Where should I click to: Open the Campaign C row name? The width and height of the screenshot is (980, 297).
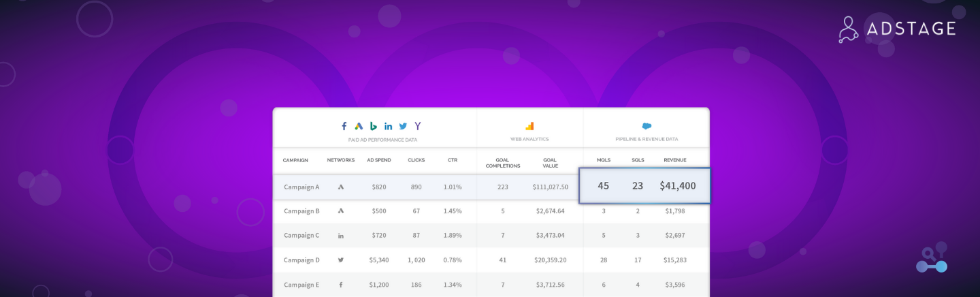tap(301, 236)
